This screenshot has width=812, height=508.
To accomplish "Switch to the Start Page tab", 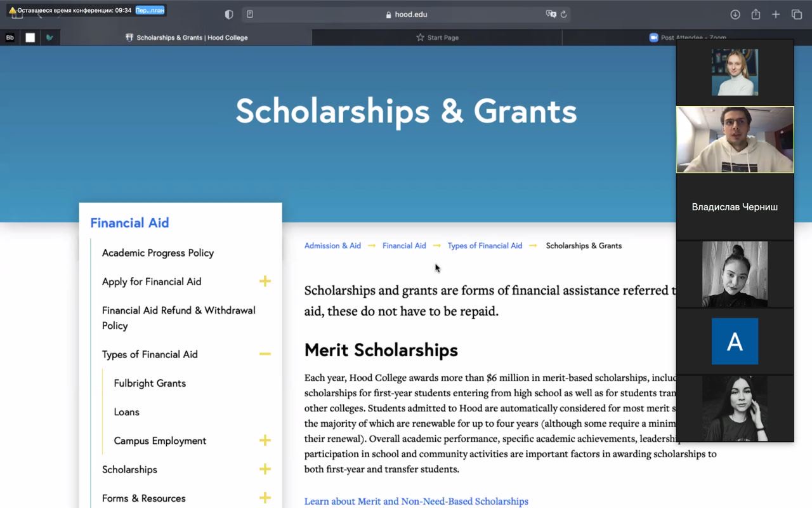I will (437, 37).
